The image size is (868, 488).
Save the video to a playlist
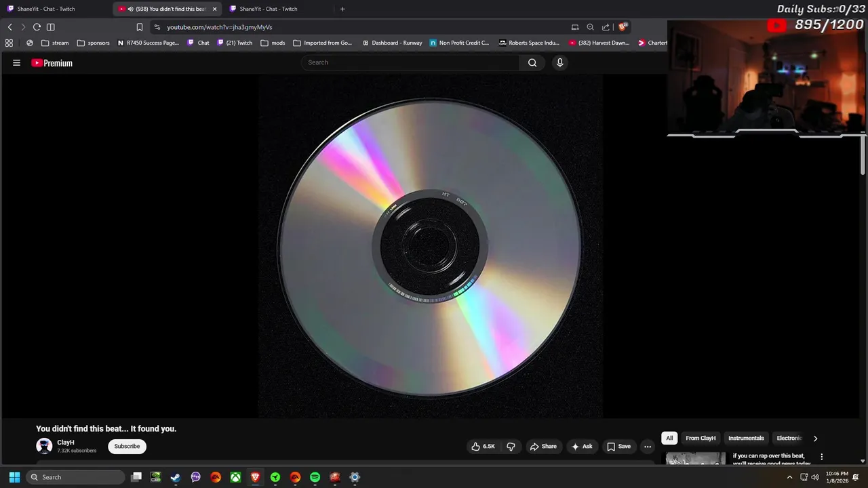point(618,446)
